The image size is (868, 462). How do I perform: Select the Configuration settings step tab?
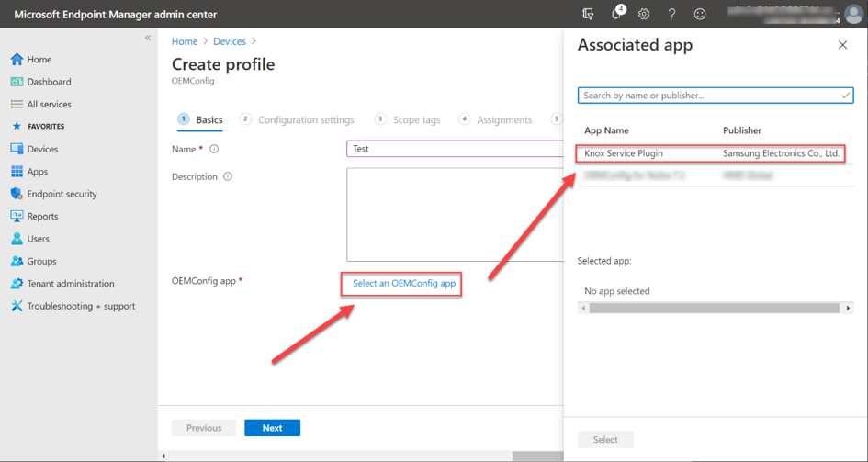pos(297,119)
